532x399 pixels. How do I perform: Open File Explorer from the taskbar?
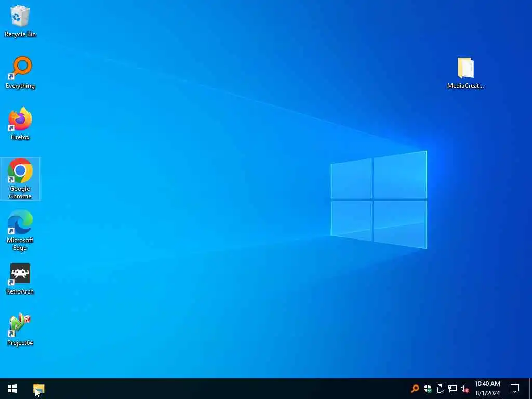pyautogui.click(x=38, y=389)
